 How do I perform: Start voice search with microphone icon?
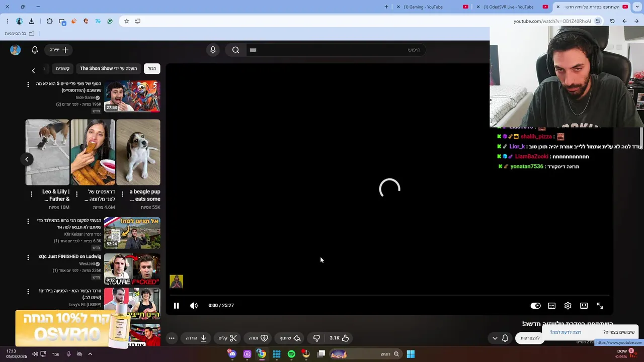click(213, 50)
